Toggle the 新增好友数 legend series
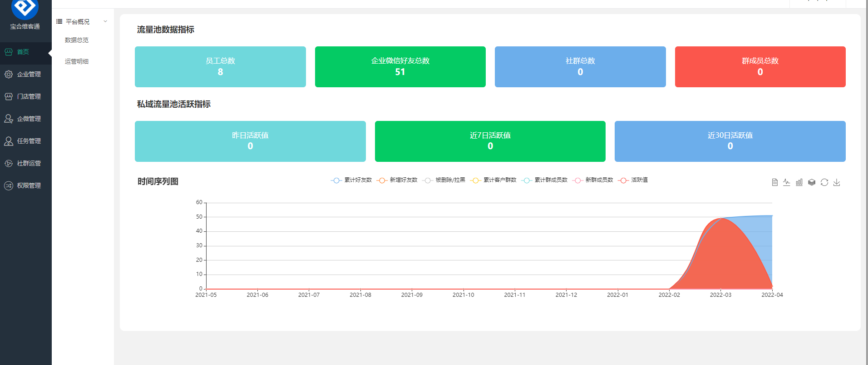Image resolution: width=868 pixels, height=365 pixels. click(x=397, y=180)
